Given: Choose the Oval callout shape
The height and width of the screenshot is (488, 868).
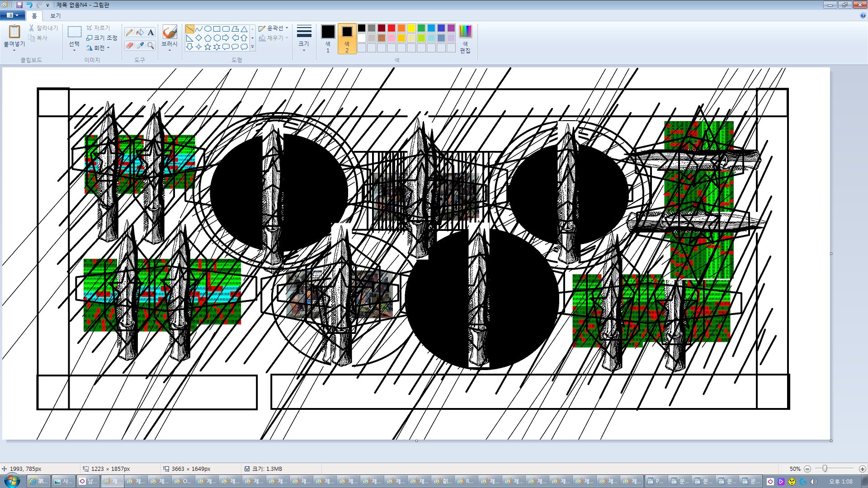Looking at the screenshot, I should 235,47.
